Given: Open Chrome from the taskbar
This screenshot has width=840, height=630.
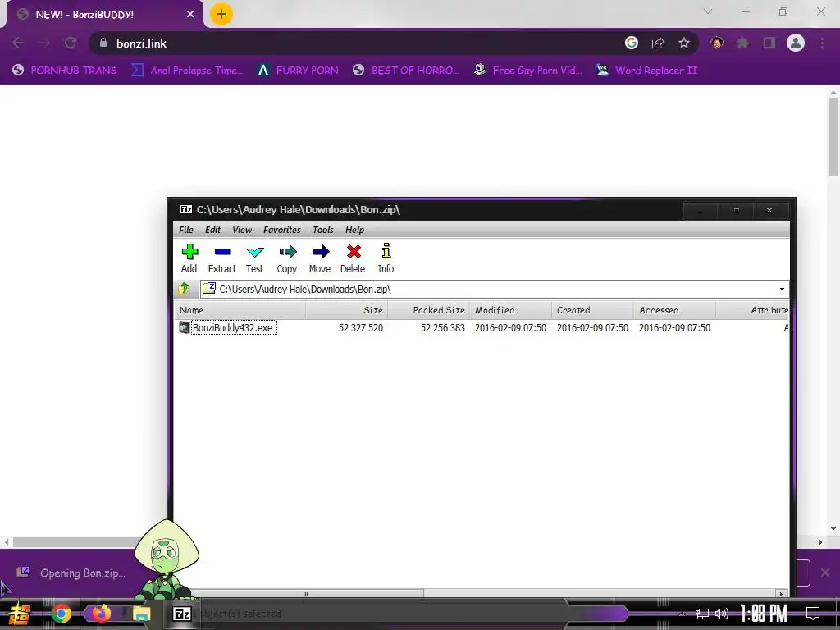Looking at the screenshot, I should [61, 614].
